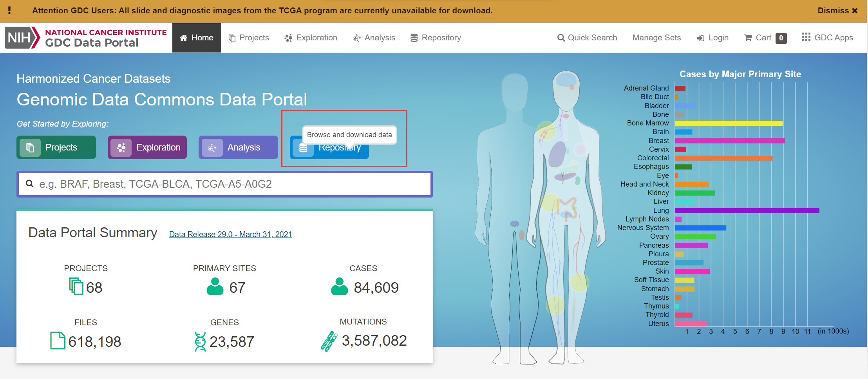Click the Bladder chart label
This screenshot has height=379, width=868.
coord(657,106)
